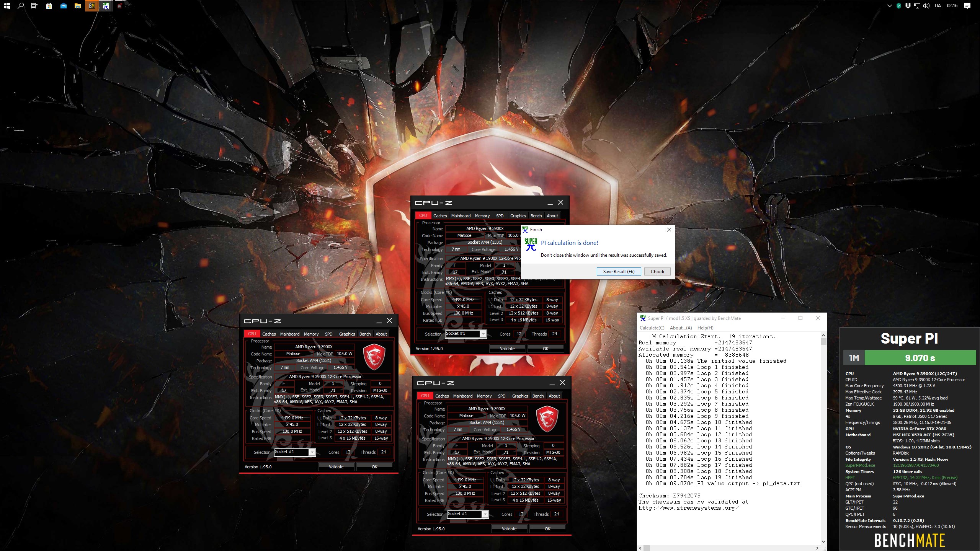
Task: Open File Explorer from taskbar
Action: click(78, 6)
